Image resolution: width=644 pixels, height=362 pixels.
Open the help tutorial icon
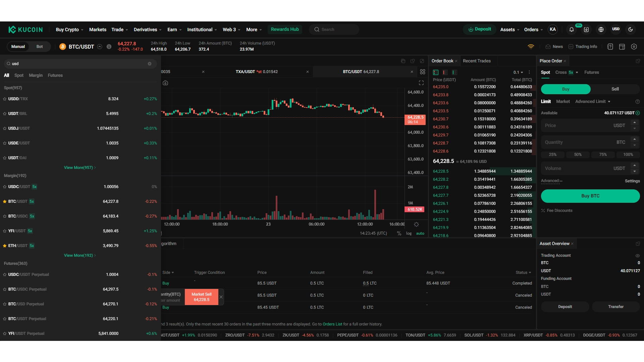click(x=610, y=47)
